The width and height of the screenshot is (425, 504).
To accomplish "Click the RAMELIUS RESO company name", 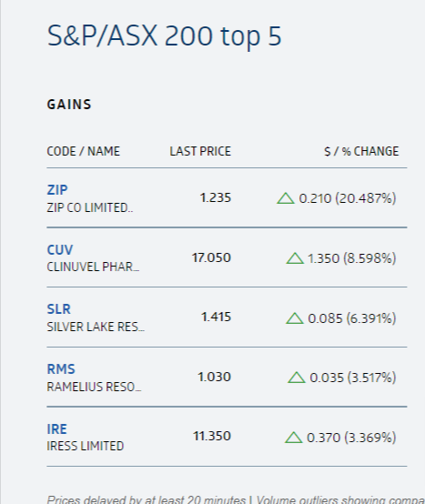I will (x=94, y=387).
